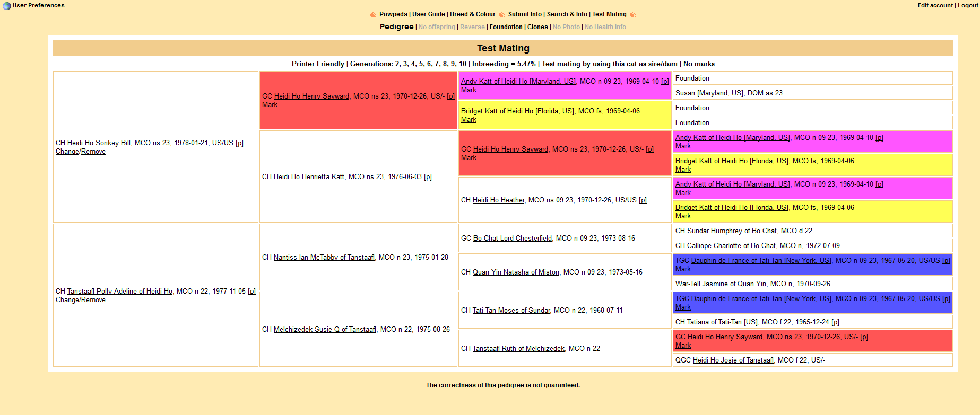Click Logout at top right
The height and width of the screenshot is (415, 980).
tap(968, 5)
